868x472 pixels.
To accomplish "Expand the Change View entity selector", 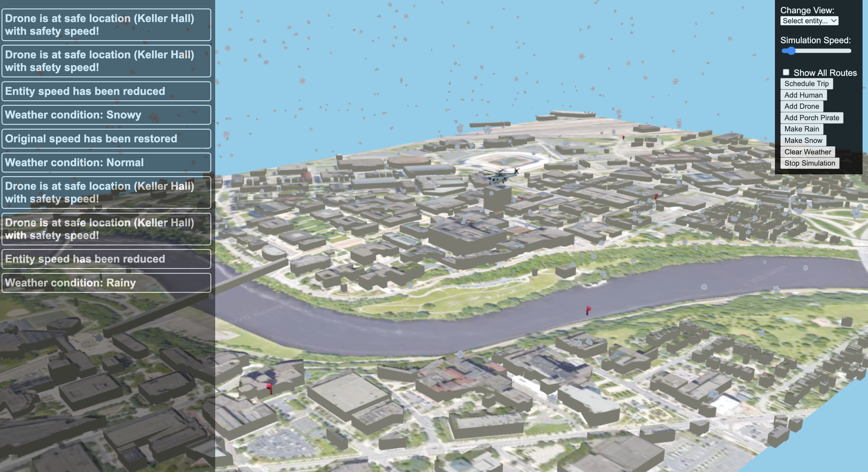I will 809,21.
